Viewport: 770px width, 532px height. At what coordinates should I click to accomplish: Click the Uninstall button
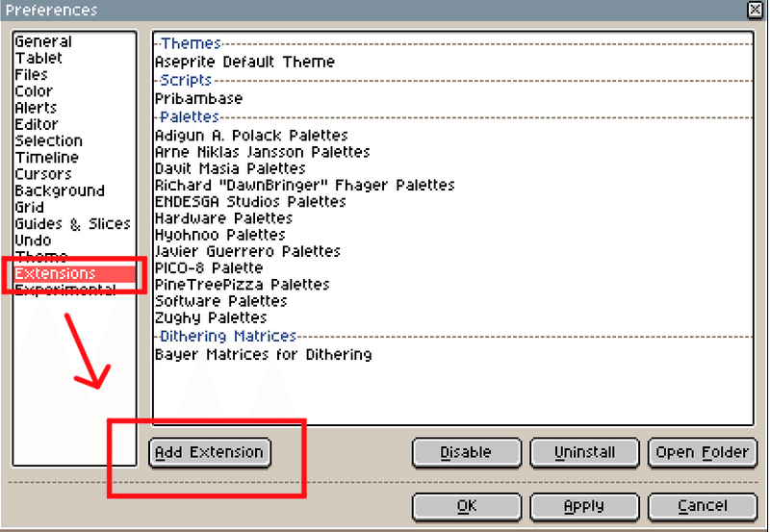pos(584,452)
